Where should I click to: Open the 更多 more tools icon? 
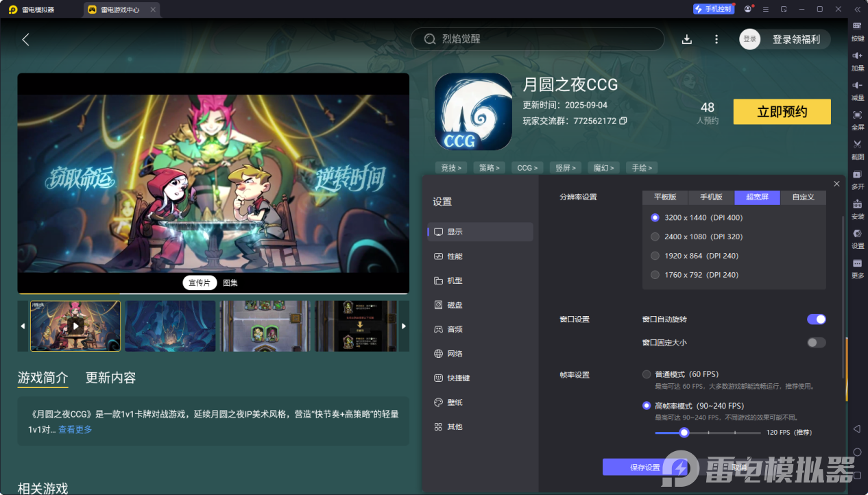click(x=857, y=263)
